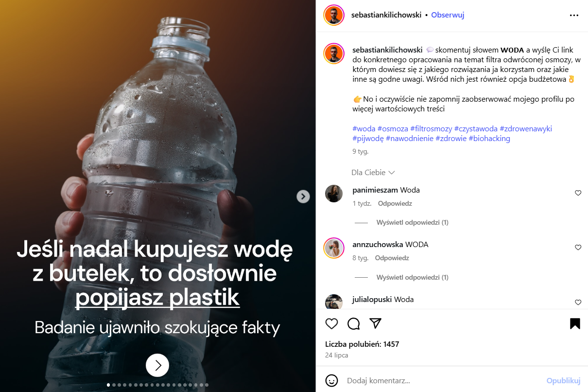The width and height of the screenshot is (588, 392).
Task: Go to next slide with gray arrow
Action: (303, 196)
